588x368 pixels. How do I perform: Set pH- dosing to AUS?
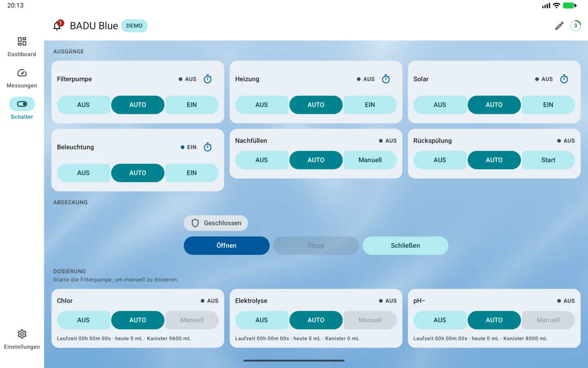(x=440, y=320)
